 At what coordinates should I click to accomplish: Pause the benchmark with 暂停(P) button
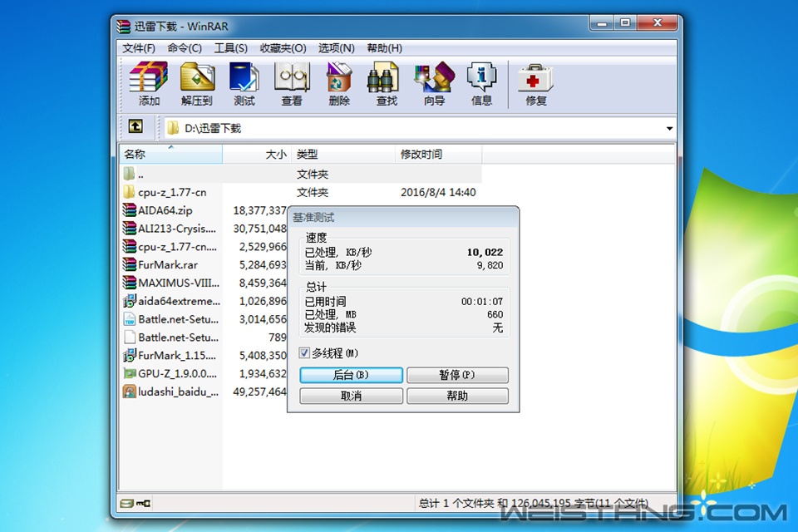457,375
